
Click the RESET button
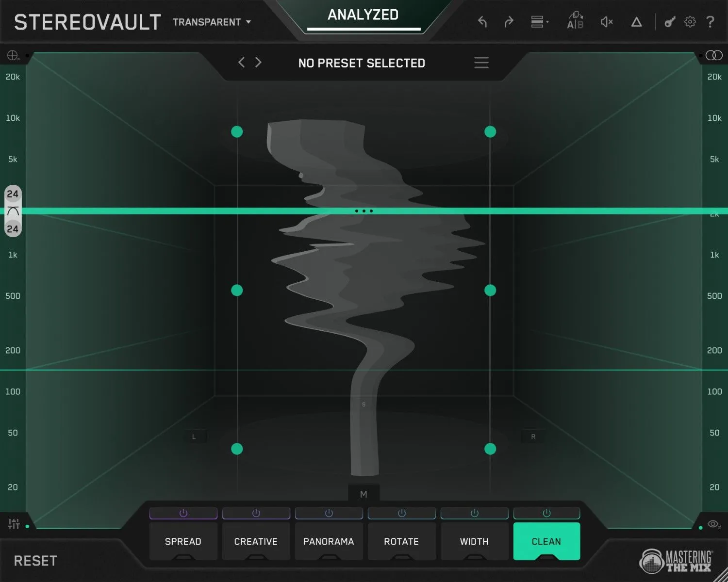[35, 561]
